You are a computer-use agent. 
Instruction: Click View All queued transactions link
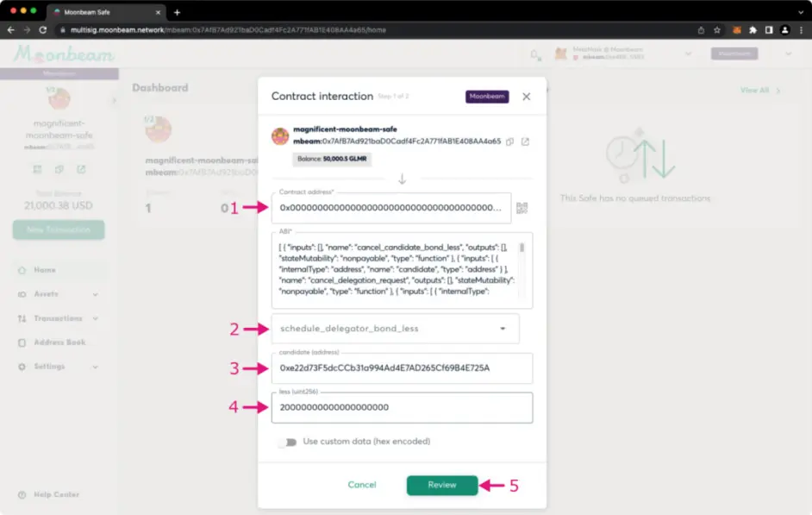[760, 91]
